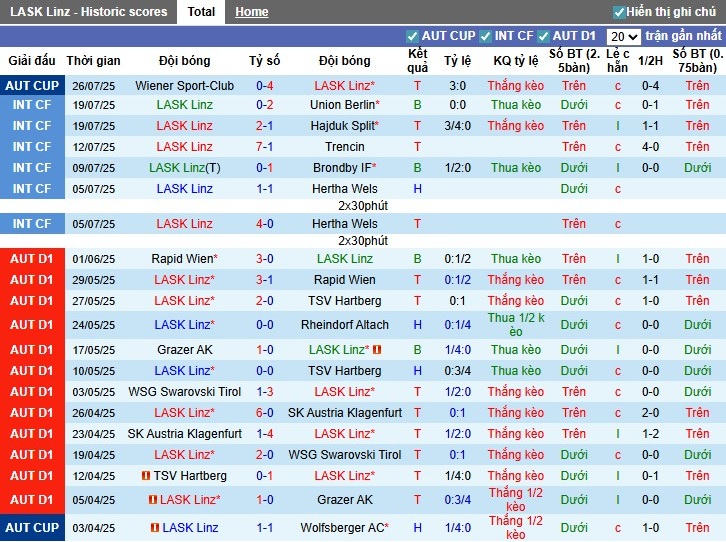
Task: Click the 1/2H column header
Action: click(x=650, y=61)
